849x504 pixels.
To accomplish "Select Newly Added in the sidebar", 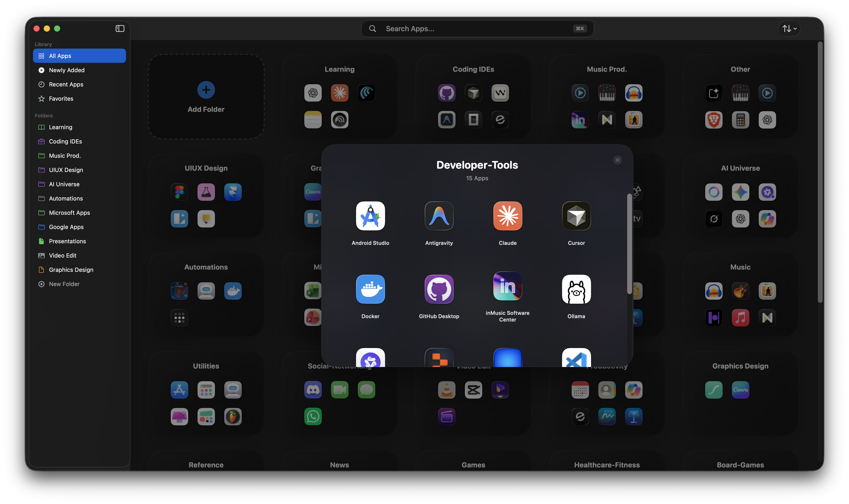I will (x=67, y=70).
